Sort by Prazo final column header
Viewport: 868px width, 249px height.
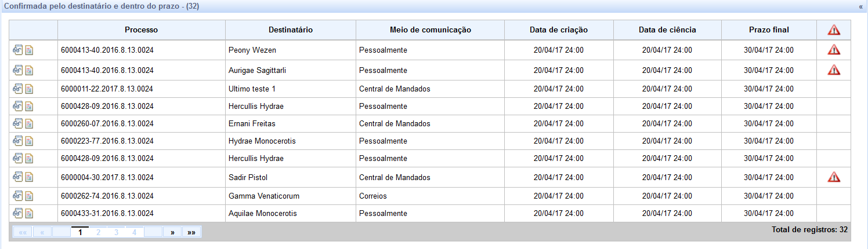tap(769, 30)
